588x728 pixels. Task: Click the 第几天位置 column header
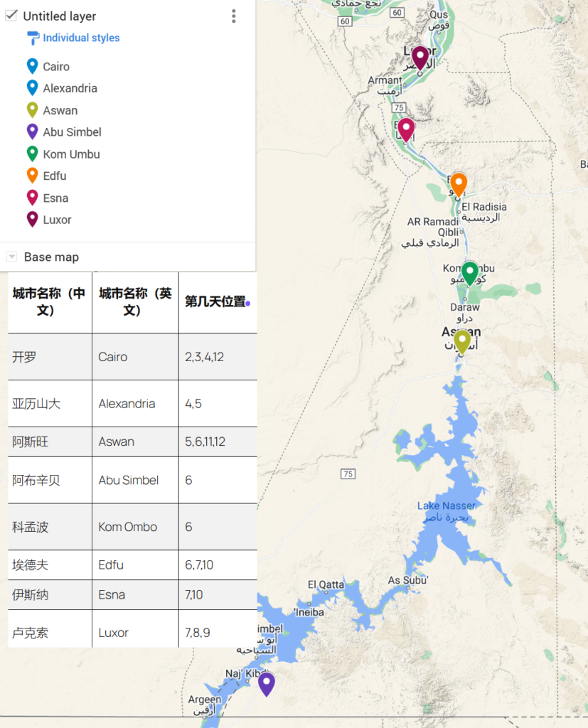coord(215,301)
